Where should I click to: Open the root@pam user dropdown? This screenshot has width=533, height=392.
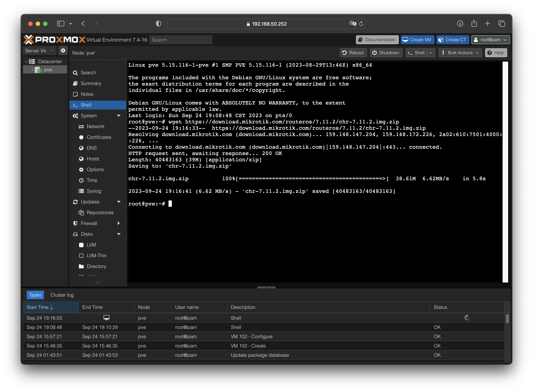pyautogui.click(x=490, y=40)
